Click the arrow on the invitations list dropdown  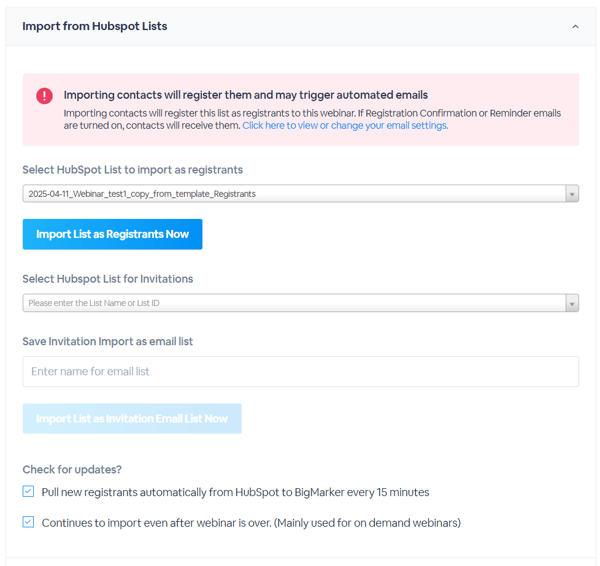click(x=572, y=303)
